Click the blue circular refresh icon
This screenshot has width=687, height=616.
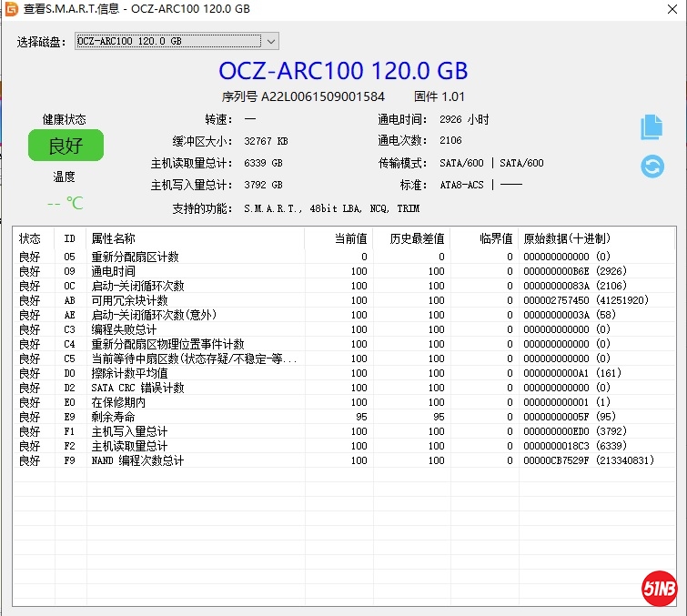point(652,167)
